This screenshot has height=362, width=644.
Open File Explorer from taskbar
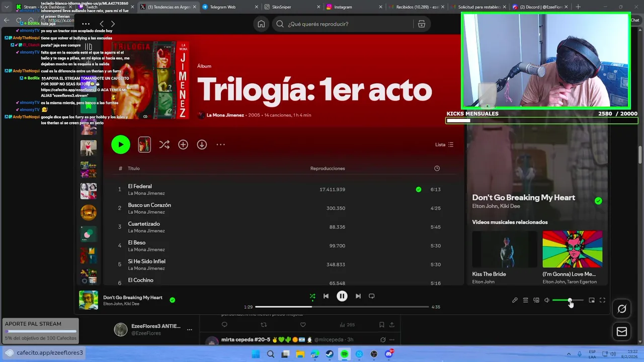300,354
